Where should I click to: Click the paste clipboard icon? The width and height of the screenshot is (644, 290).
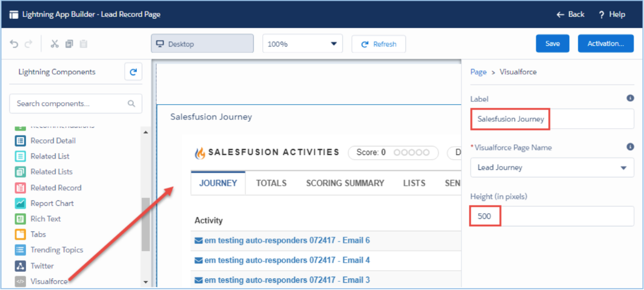pos(84,44)
